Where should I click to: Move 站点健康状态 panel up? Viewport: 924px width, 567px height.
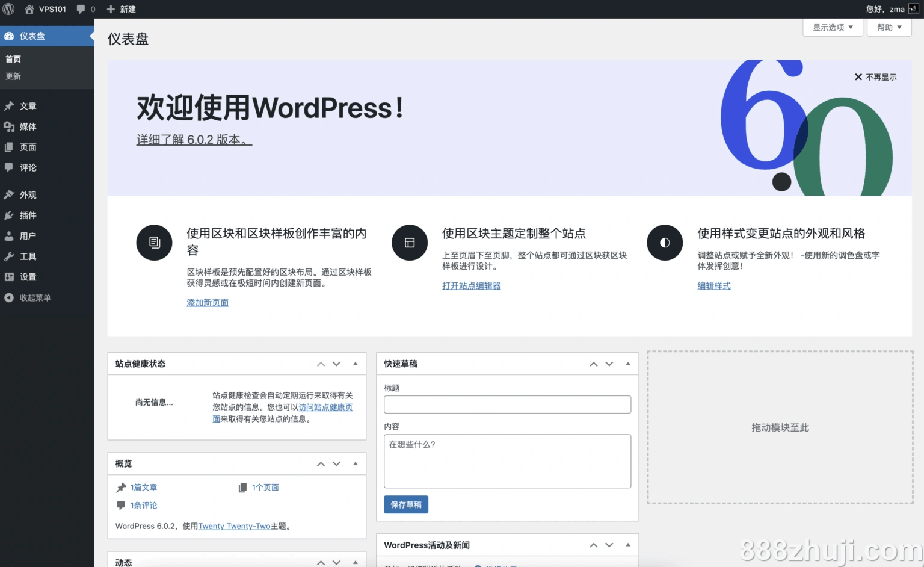(321, 364)
